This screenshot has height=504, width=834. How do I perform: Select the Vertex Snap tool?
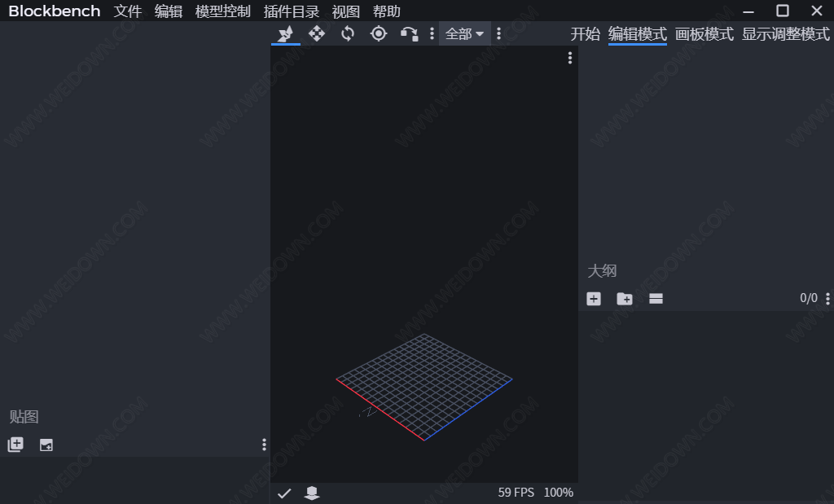[x=409, y=34]
